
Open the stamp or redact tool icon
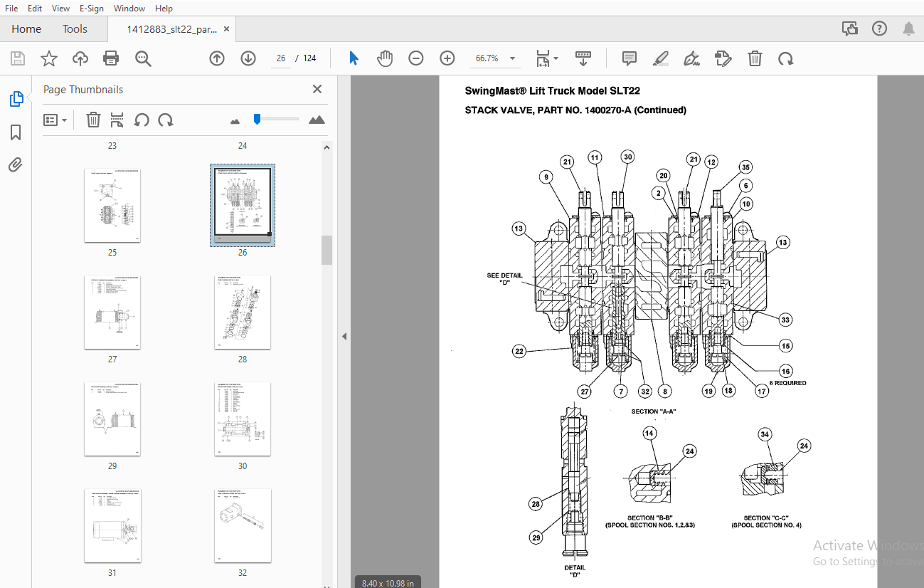tap(723, 58)
